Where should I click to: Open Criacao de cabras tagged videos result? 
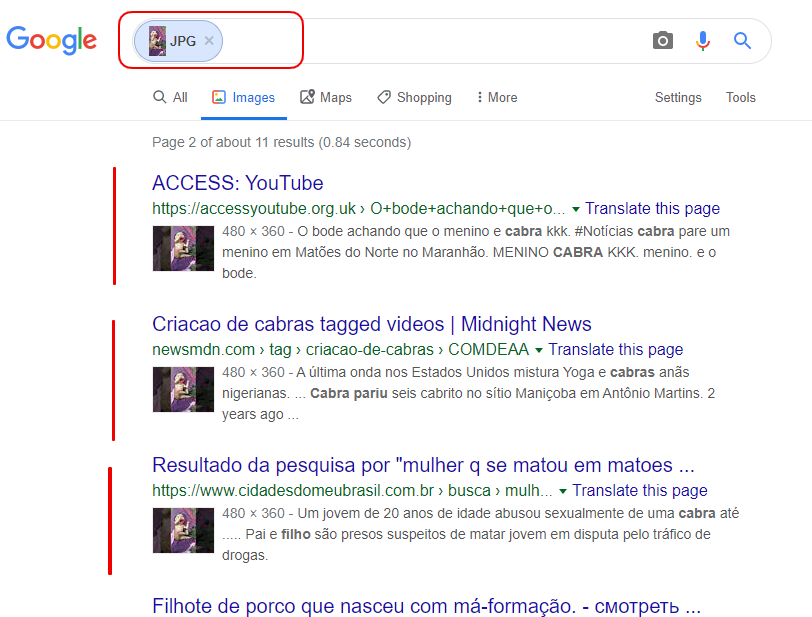(x=372, y=324)
